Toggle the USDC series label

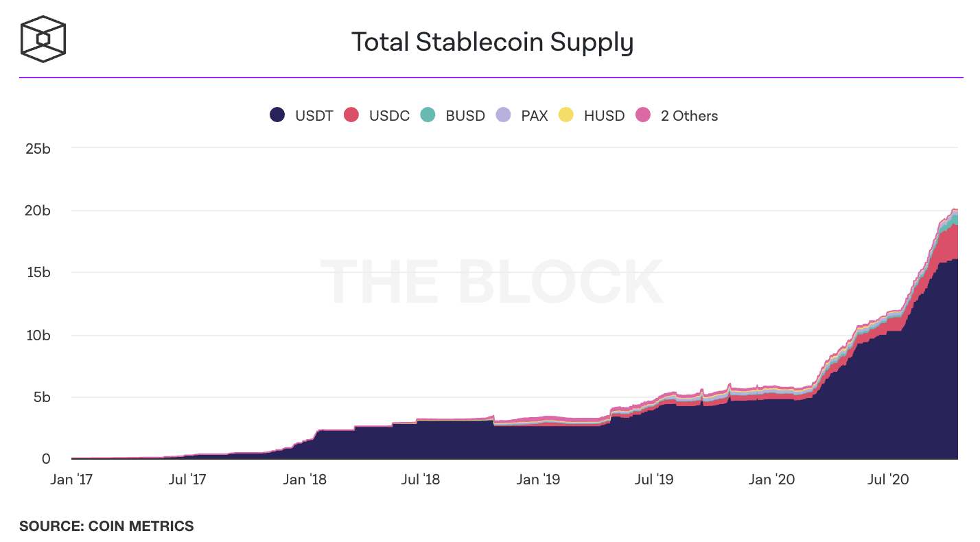coord(389,116)
